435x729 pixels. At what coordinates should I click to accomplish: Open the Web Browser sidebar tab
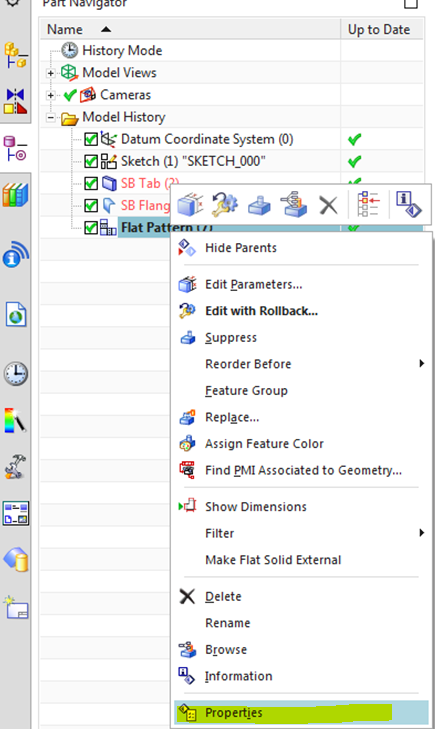point(15,314)
